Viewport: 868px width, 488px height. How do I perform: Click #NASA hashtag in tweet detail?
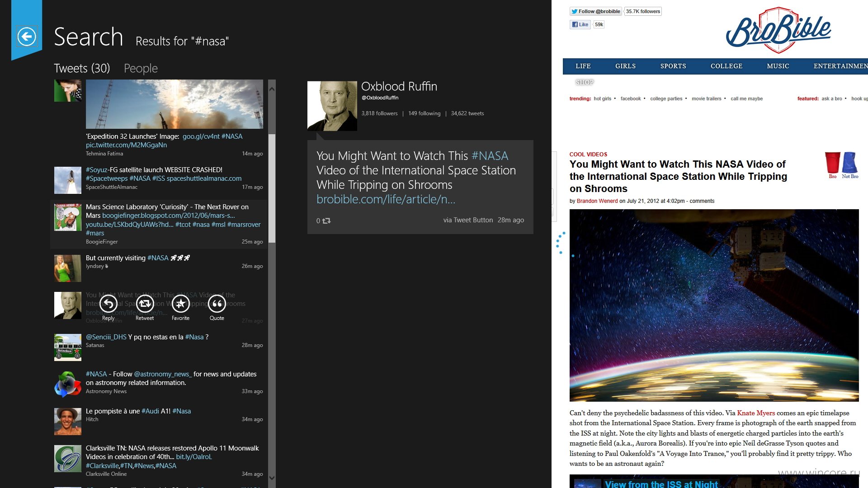pyautogui.click(x=490, y=156)
